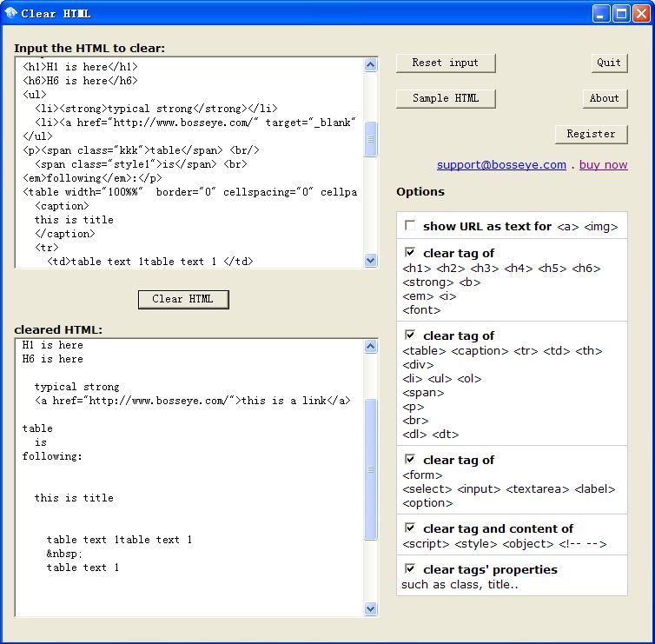Screen dimensions: 655x644
Task: Click scroll down arrow in cleared HTML box
Action: pyautogui.click(x=371, y=609)
